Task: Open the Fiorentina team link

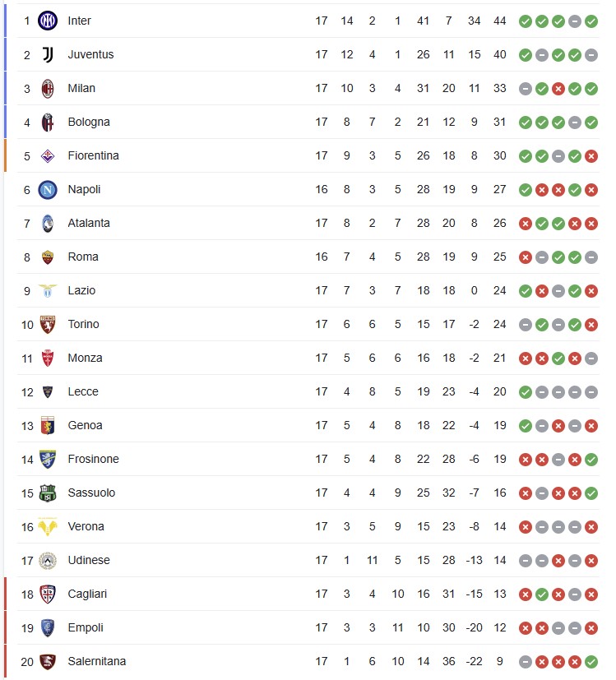Action: pyautogui.click(x=93, y=155)
